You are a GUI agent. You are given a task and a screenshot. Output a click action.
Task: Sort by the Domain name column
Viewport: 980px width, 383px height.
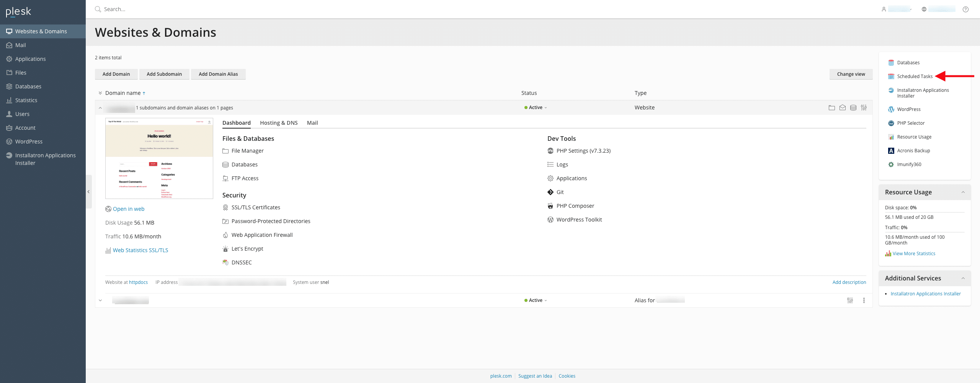[x=123, y=93]
